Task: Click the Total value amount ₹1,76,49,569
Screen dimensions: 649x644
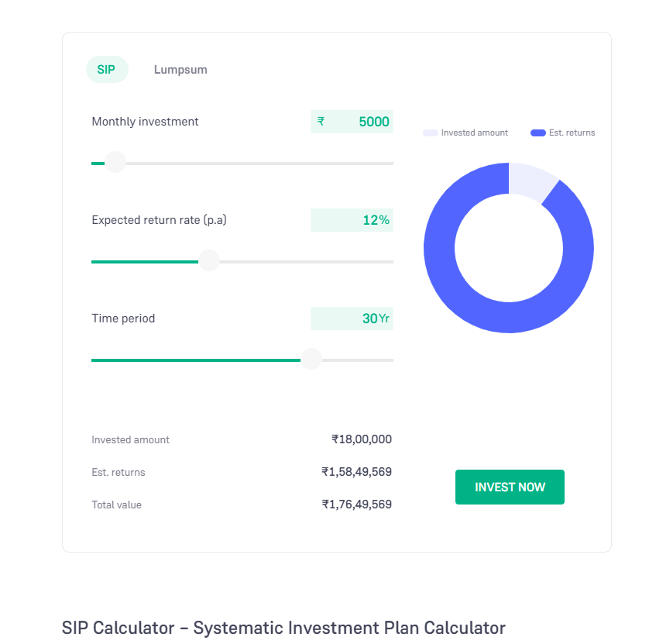Action: pos(357,505)
